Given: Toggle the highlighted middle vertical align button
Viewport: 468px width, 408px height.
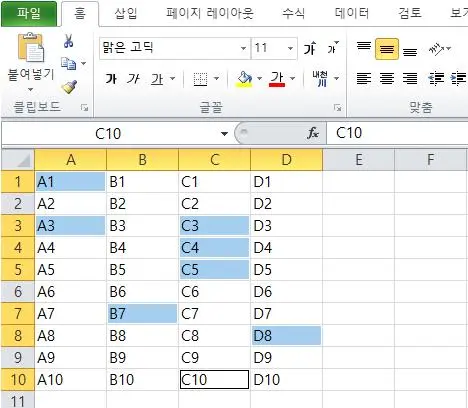Looking at the screenshot, I should click(x=387, y=49).
